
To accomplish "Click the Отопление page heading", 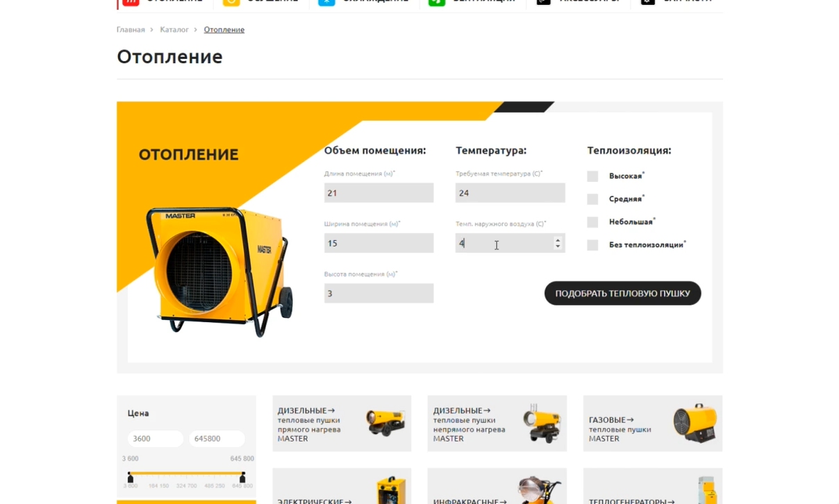I will coord(169,57).
